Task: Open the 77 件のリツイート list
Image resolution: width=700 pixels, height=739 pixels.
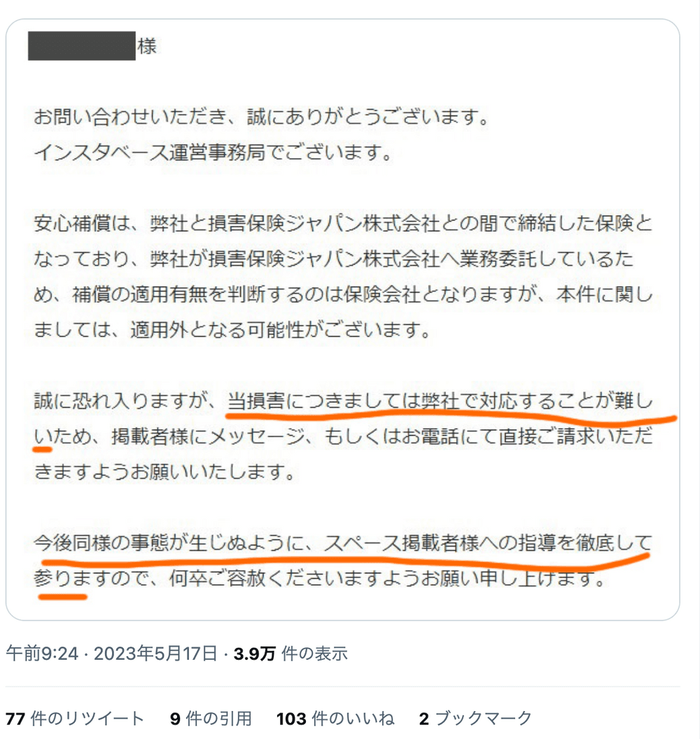Action: click(x=74, y=718)
